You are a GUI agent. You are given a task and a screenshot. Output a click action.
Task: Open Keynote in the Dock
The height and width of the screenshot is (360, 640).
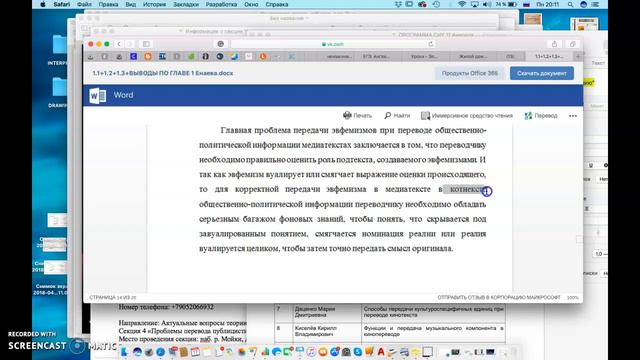tap(300, 351)
